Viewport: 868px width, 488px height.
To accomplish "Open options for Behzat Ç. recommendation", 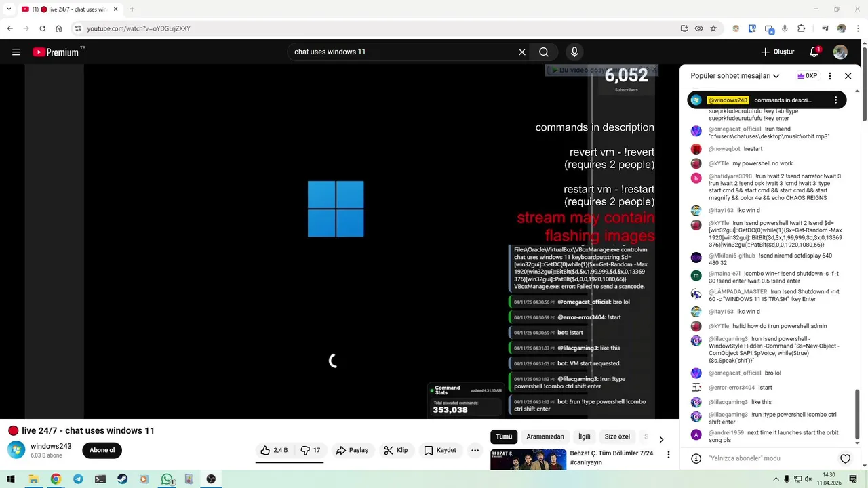I will (x=669, y=455).
